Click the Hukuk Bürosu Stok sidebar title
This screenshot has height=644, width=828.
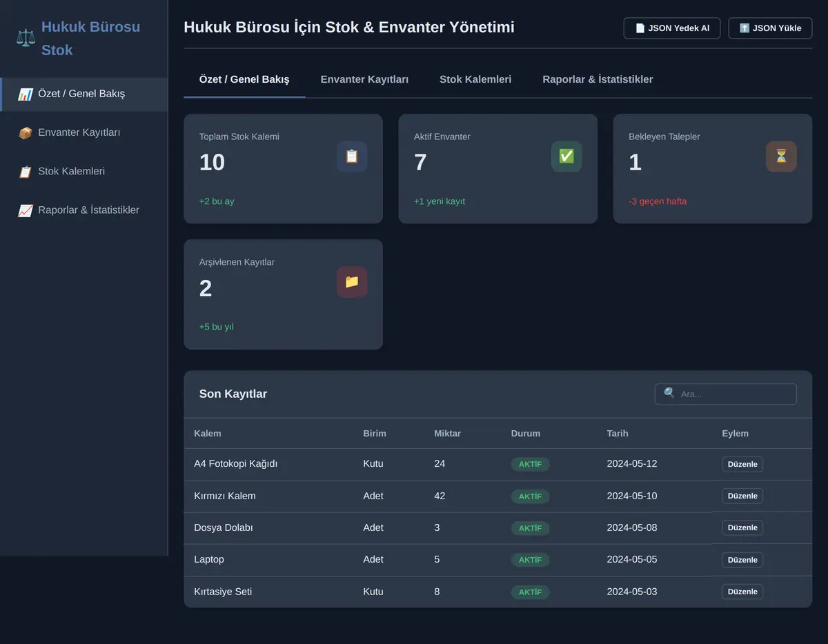[90, 38]
